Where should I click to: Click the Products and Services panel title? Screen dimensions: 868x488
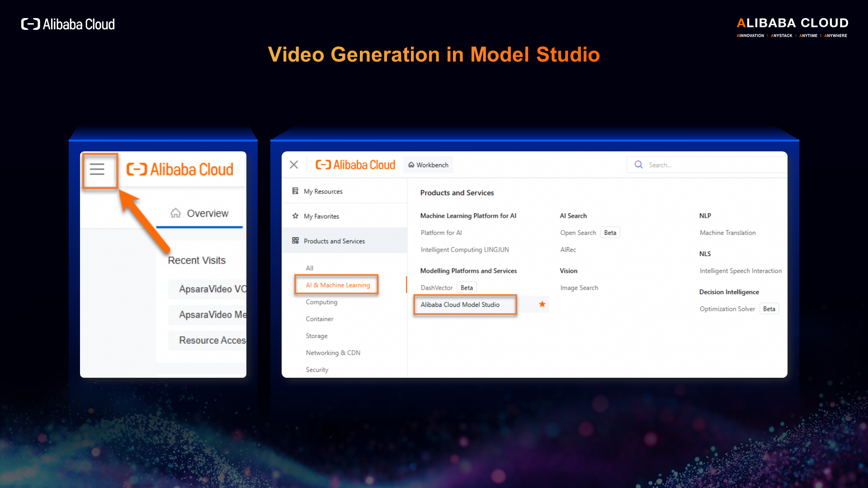(457, 193)
